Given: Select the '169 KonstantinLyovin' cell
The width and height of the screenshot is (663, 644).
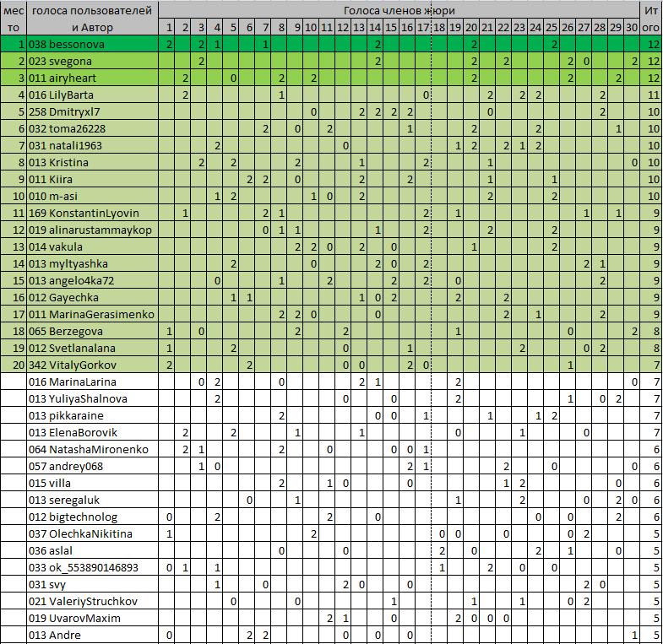Looking at the screenshot, I should (x=92, y=214).
